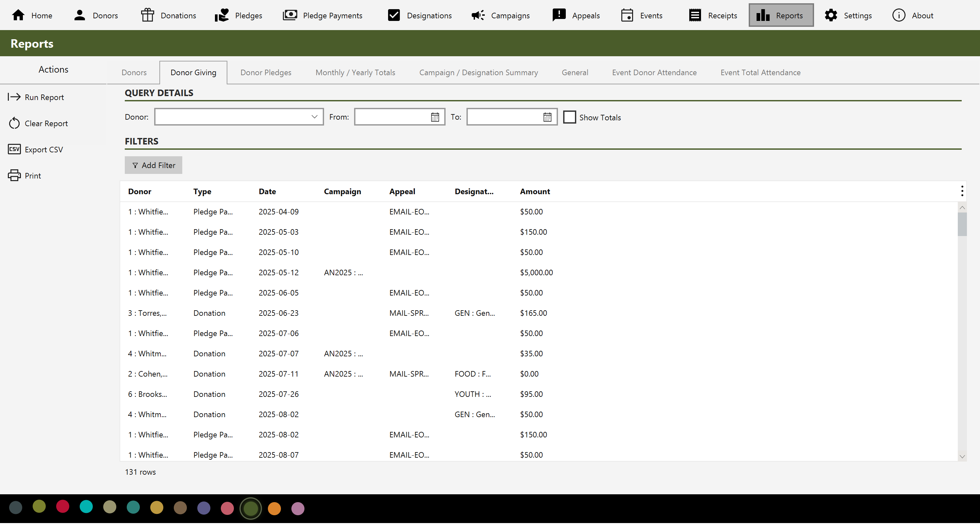
Task: Select the cyan theme swatch
Action: pyautogui.click(x=86, y=506)
